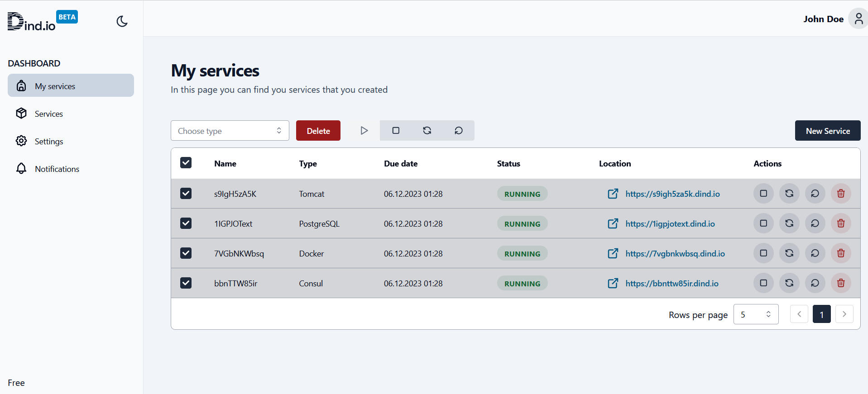
Task: Open the Choose type dropdown
Action: click(230, 131)
